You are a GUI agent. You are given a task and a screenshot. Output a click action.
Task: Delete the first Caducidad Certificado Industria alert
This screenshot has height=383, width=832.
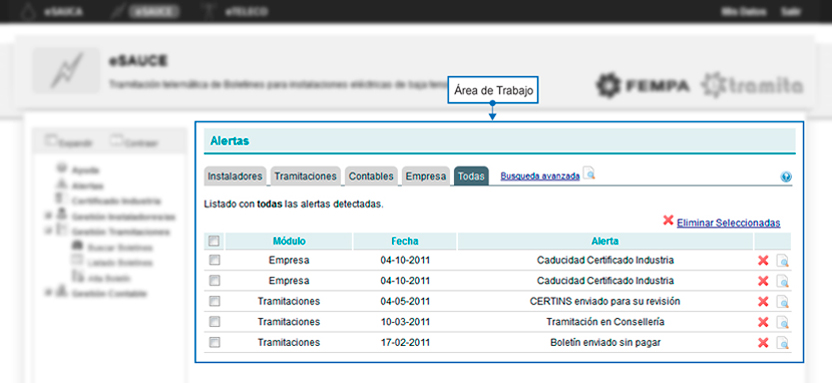(763, 260)
